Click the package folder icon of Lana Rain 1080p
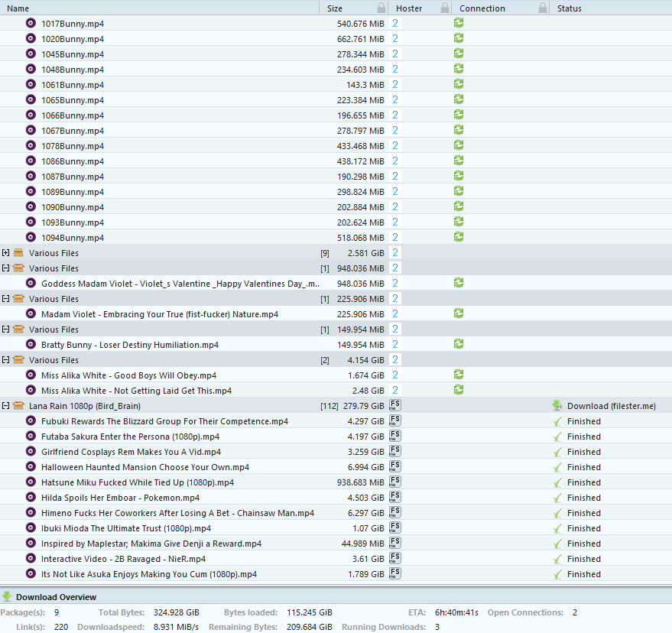This screenshot has height=633, width=672. click(x=18, y=405)
